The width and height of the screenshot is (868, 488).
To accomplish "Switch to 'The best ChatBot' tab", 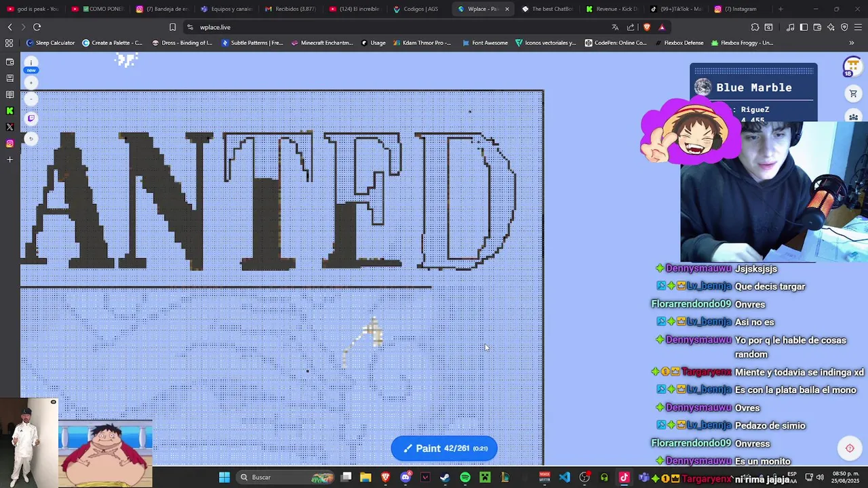I will (547, 9).
